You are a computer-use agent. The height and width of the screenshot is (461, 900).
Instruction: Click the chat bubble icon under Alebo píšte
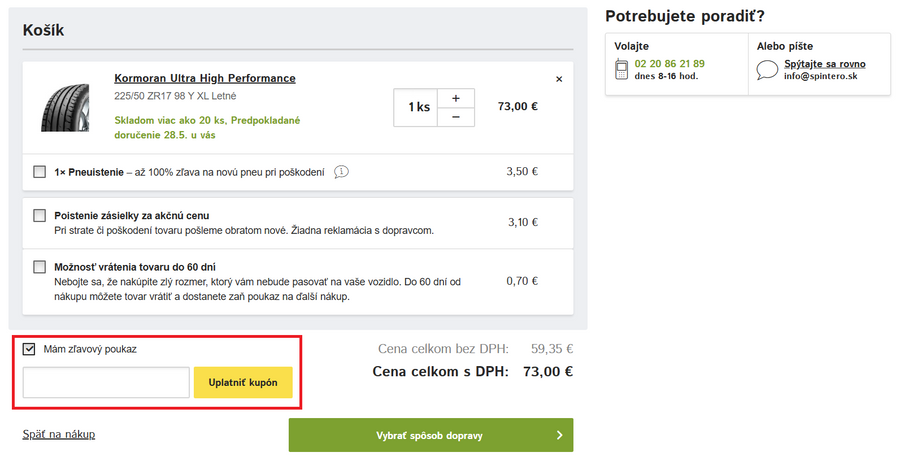767,70
